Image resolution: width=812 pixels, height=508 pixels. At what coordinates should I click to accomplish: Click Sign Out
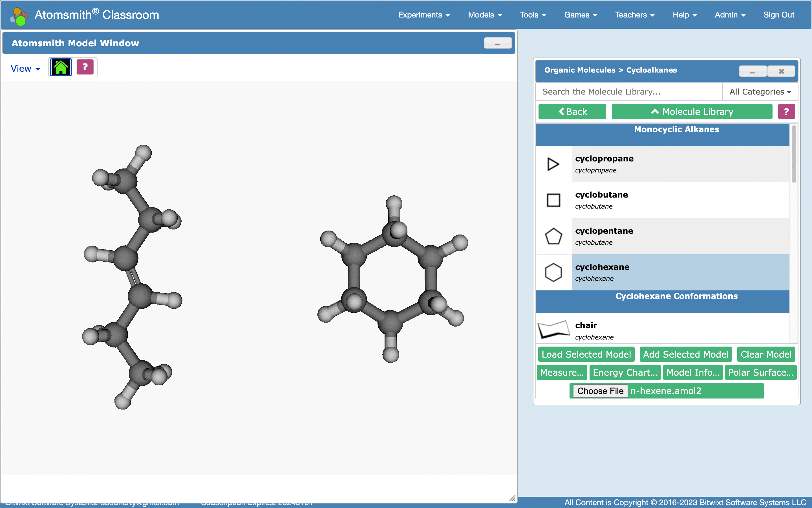[x=779, y=15]
